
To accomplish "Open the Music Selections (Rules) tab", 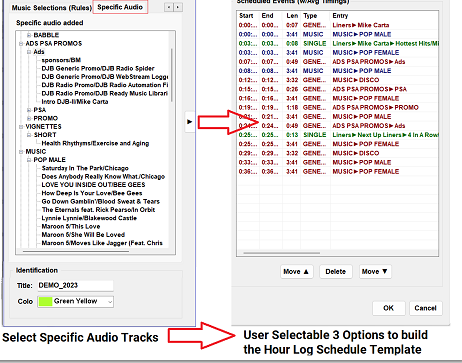I will tap(52, 8).
